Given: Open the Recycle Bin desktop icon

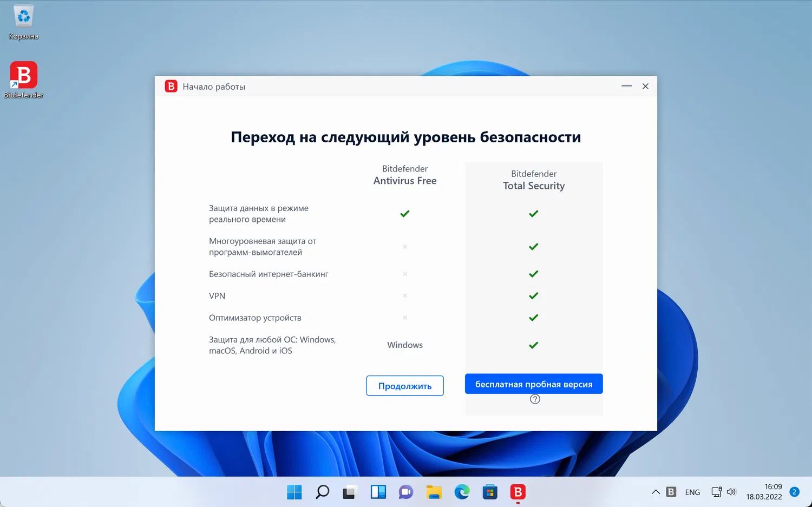Looking at the screenshot, I should click(x=24, y=23).
